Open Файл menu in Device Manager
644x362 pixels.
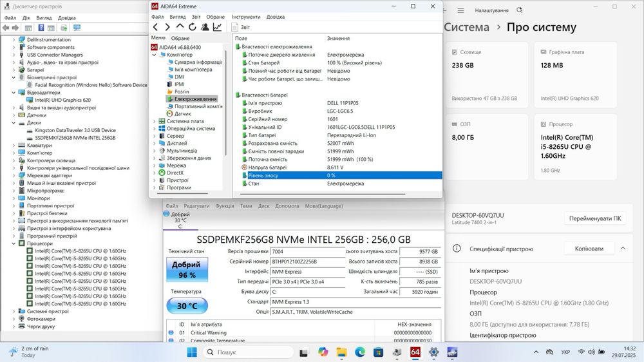point(10,17)
